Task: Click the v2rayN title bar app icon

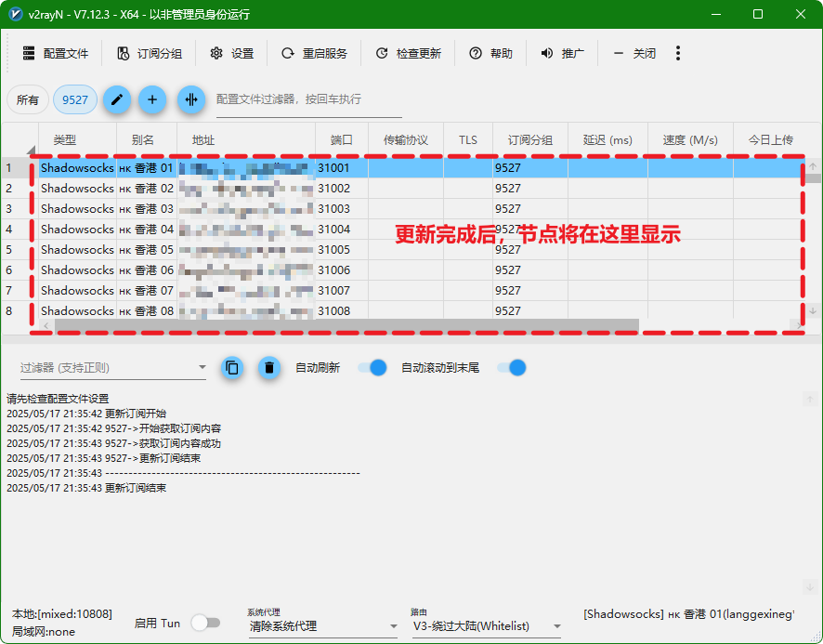Action: point(16,14)
